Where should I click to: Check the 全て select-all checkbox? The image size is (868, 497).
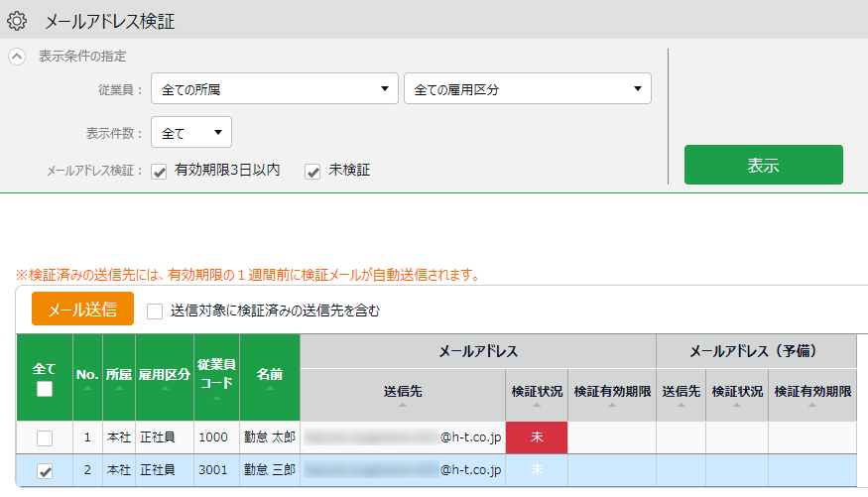(x=45, y=389)
